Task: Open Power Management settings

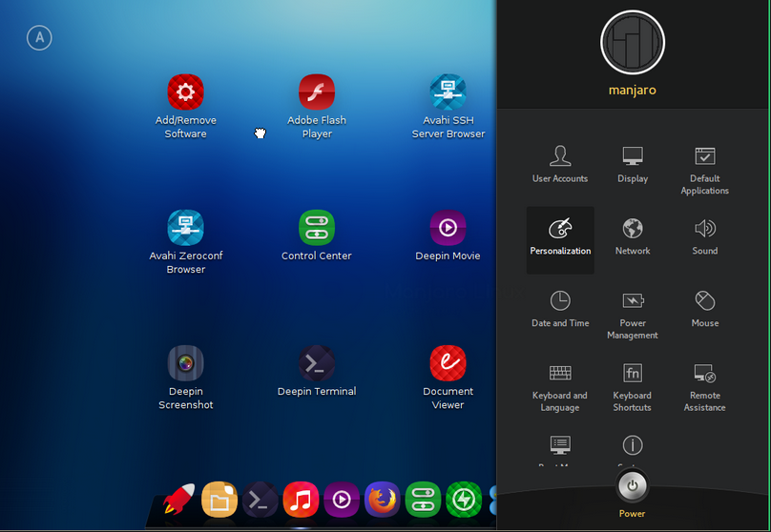Action: tap(633, 315)
